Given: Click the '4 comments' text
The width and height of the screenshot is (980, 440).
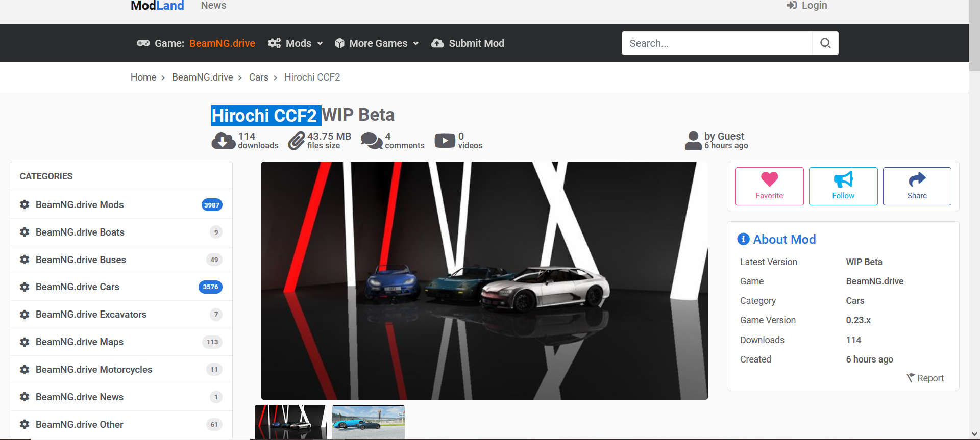Looking at the screenshot, I should [x=404, y=140].
